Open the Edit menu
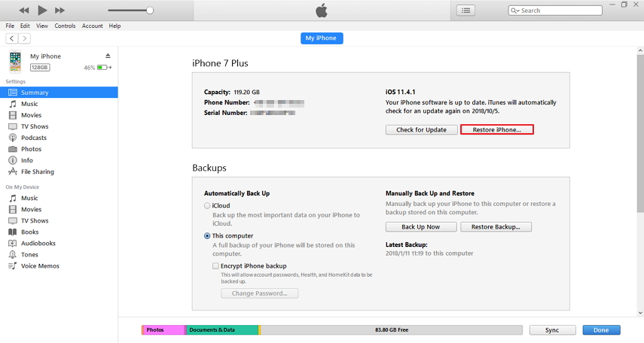The height and width of the screenshot is (343, 644). click(x=25, y=26)
